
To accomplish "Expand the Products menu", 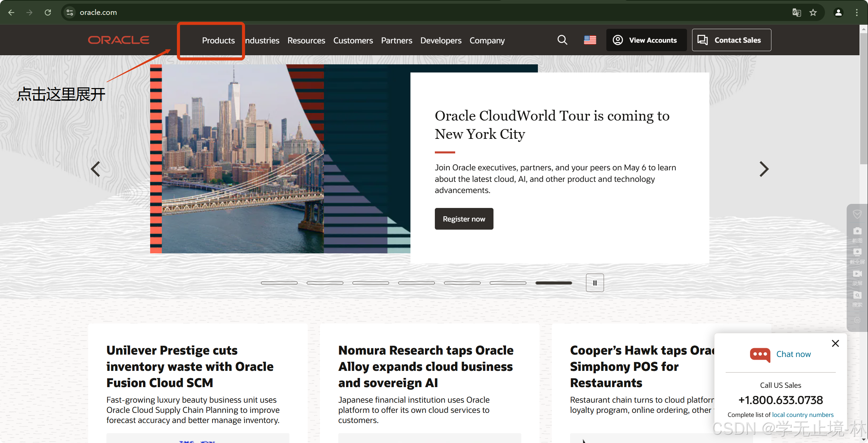I will pyautogui.click(x=218, y=41).
